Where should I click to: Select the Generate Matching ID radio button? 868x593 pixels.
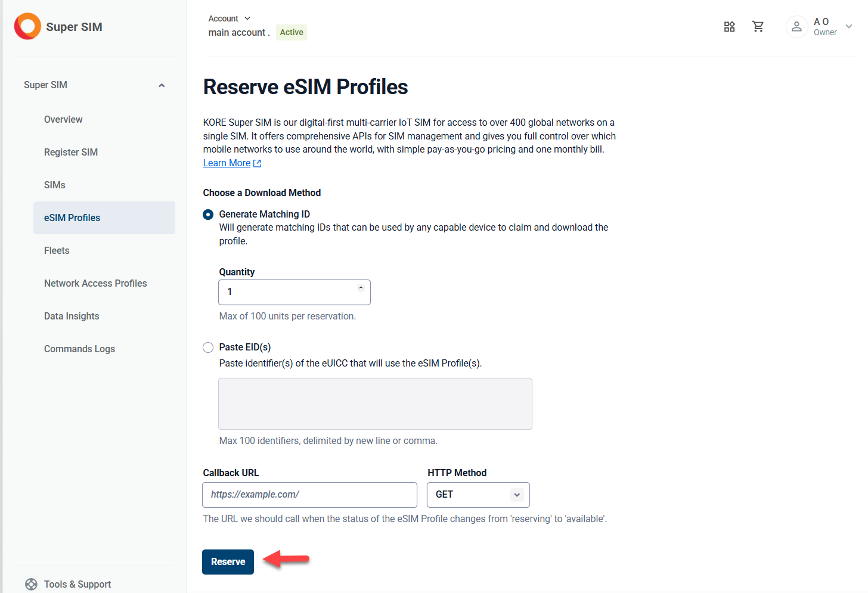(x=208, y=215)
